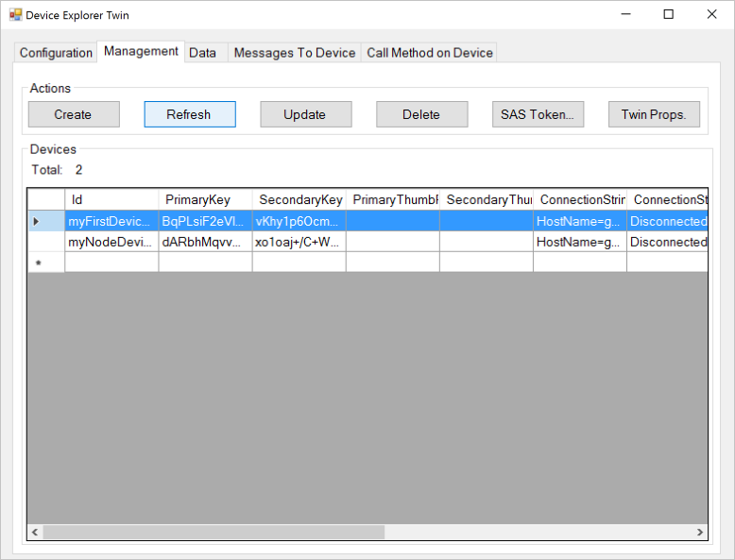Sort by PrimaryKey column header
735x560 pixels.
[x=205, y=199]
